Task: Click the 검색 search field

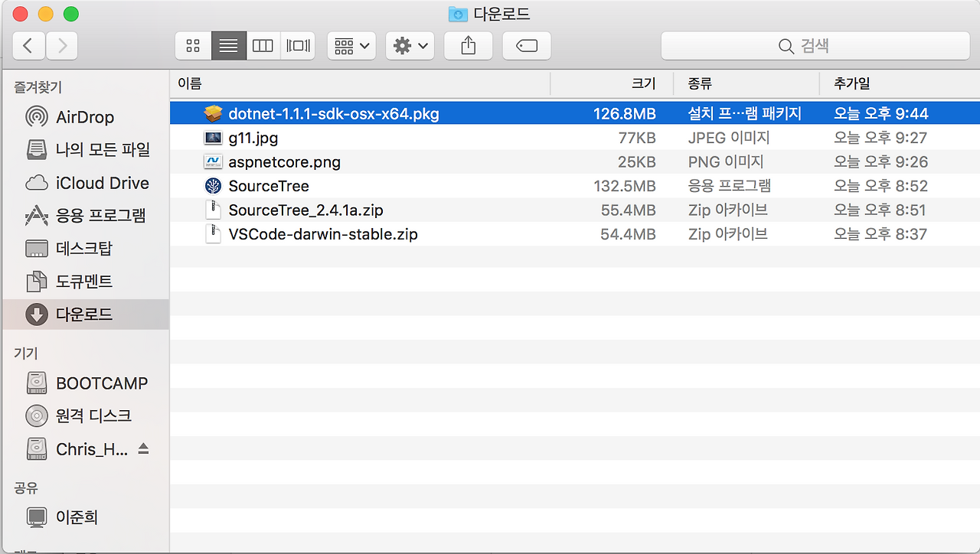Action: click(x=814, y=46)
